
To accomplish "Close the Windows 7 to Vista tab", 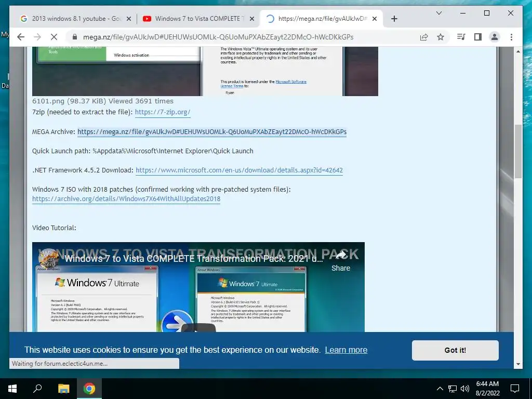I will [252, 19].
